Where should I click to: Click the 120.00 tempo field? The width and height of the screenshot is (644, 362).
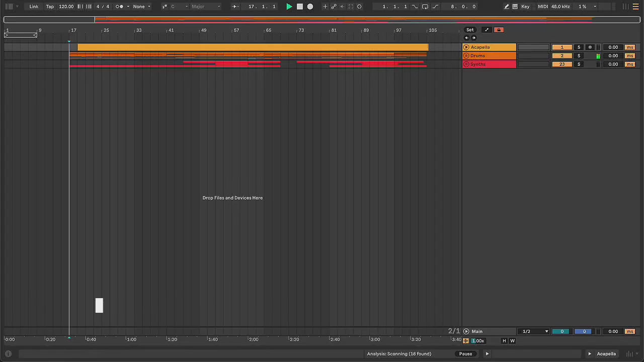(x=66, y=7)
